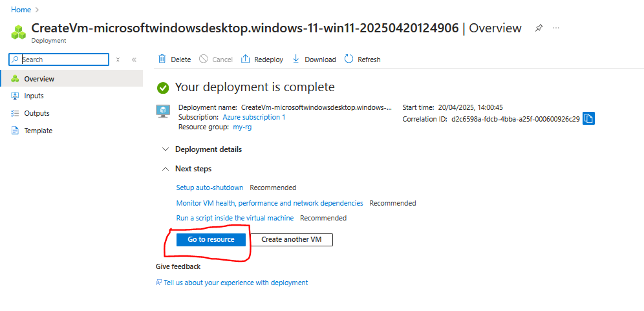Click the Download toolbar label
644x311 pixels.
tap(320, 59)
